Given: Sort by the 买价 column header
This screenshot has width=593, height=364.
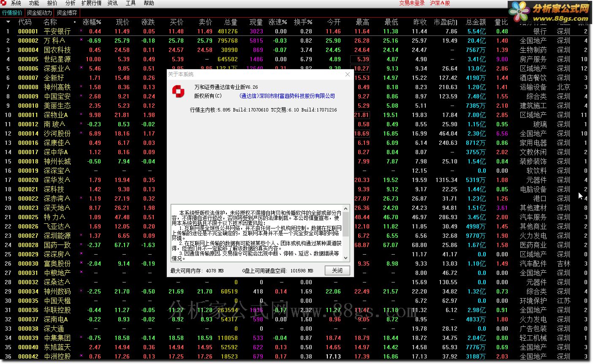Looking at the screenshot, I should click(x=177, y=22).
